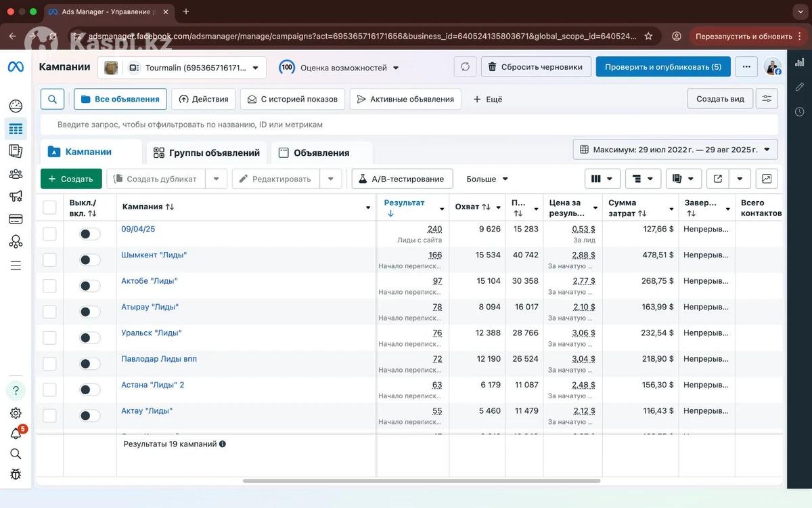Image resolution: width=812 pixels, height=508 pixels.
Task: Open notifications bell with 5 badge
Action: click(16, 433)
